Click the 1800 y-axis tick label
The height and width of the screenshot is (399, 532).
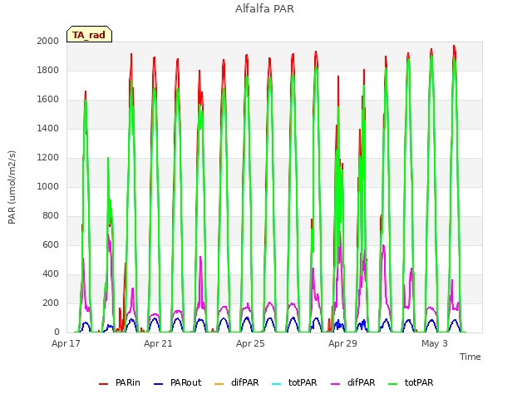pos(48,70)
